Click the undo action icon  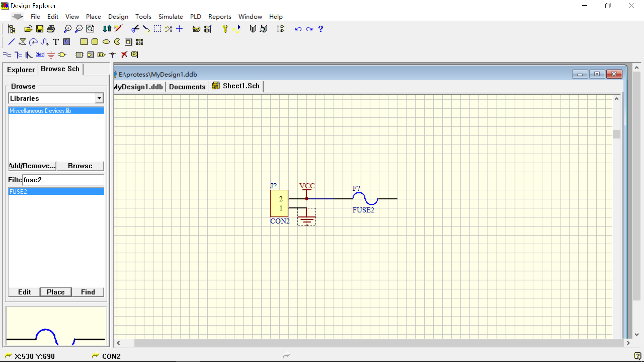(x=298, y=29)
